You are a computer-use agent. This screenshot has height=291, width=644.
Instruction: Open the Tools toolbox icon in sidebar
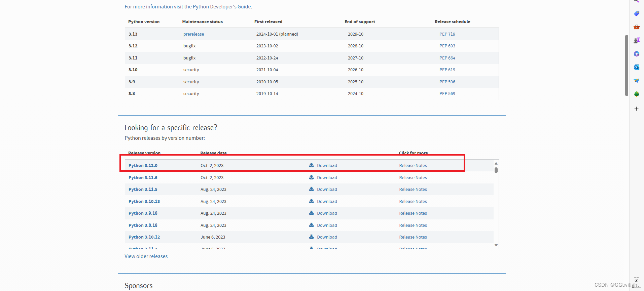coord(636,27)
